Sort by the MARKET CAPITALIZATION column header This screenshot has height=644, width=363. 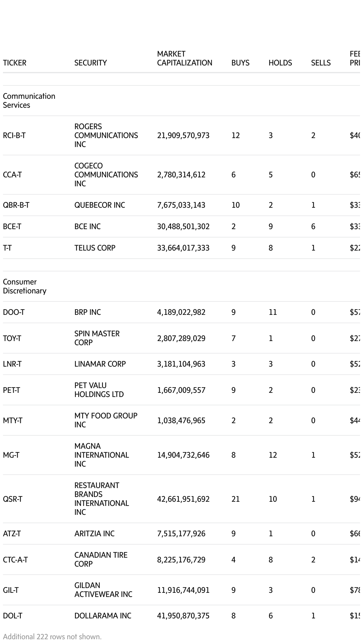click(x=184, y=58)
